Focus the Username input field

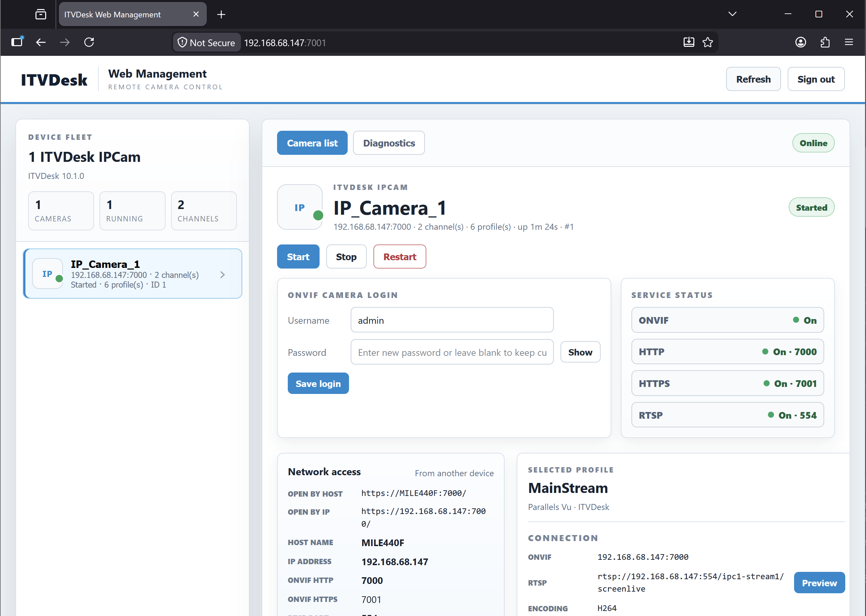452,320
